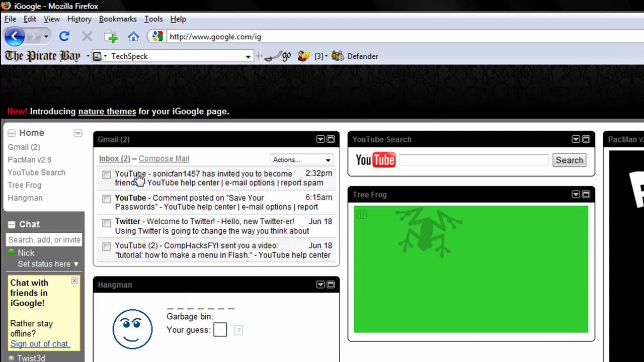This screenshot has width=644, height=362.
Task: Click the search engine icon before TechSpeck
Action: tap(98, 56)
